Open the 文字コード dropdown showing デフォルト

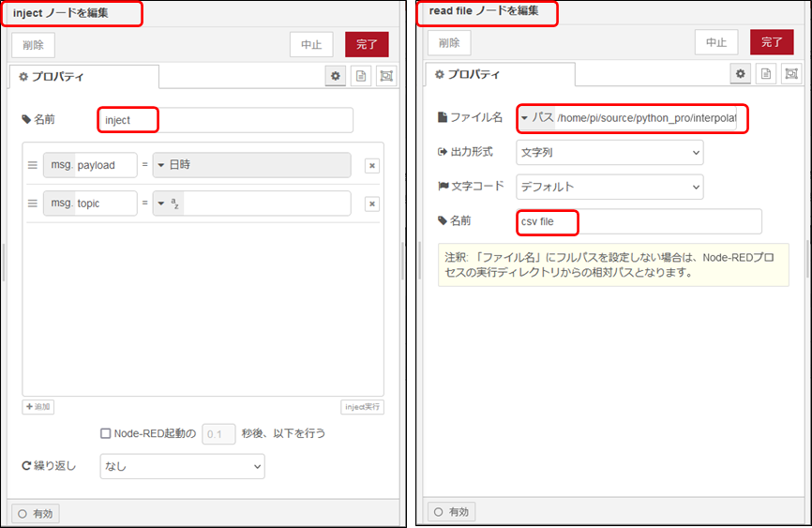pyautogui.click(x=609, y=187)
